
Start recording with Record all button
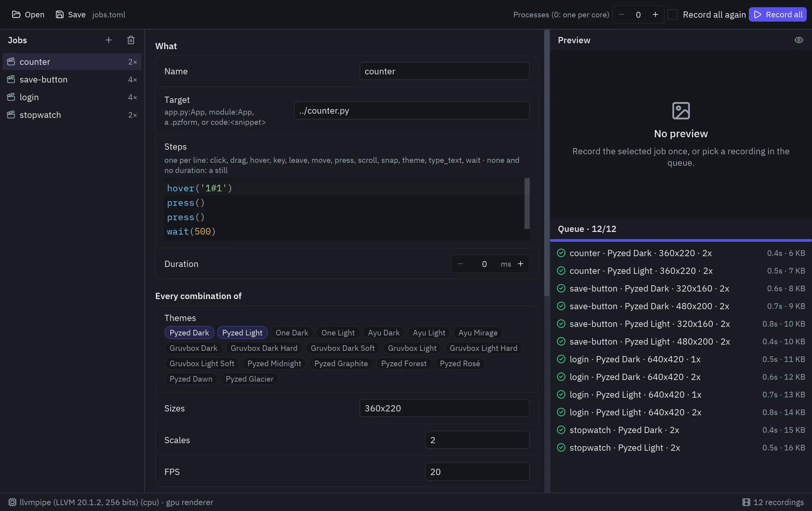[x=778, y=14]
